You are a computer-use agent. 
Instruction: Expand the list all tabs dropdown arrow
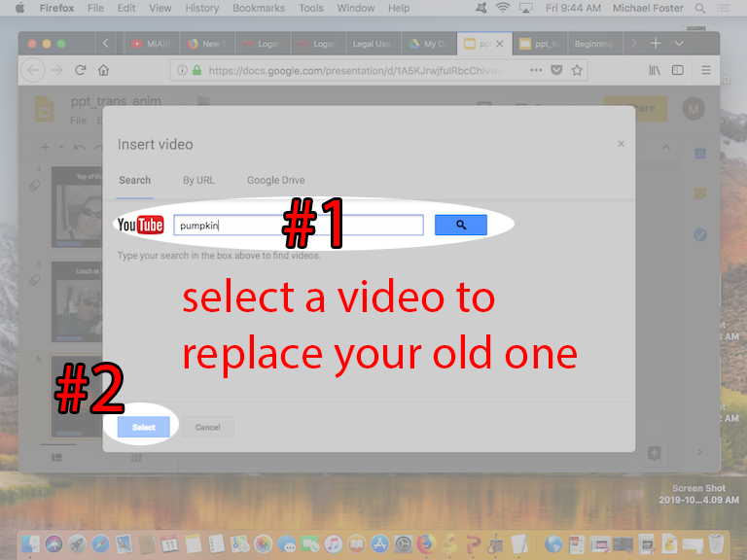679,44
